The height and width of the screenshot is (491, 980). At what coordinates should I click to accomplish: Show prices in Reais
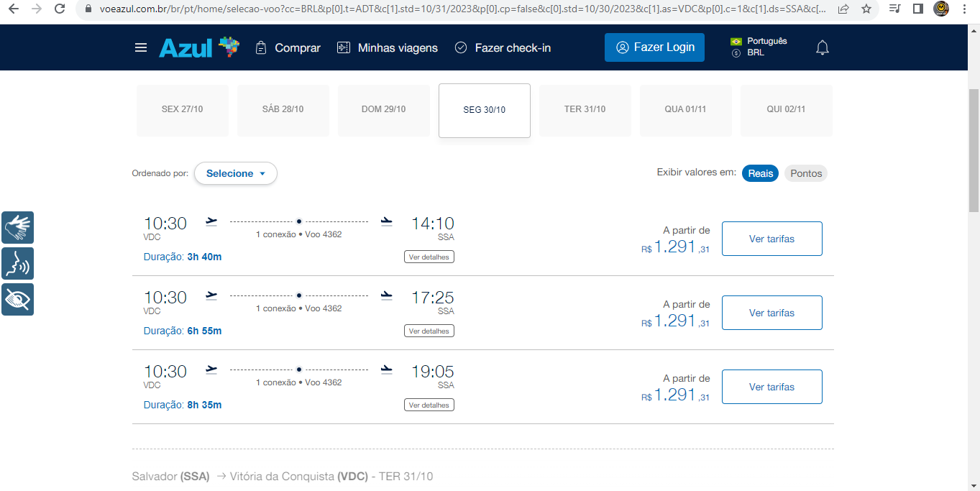(761, 173)
